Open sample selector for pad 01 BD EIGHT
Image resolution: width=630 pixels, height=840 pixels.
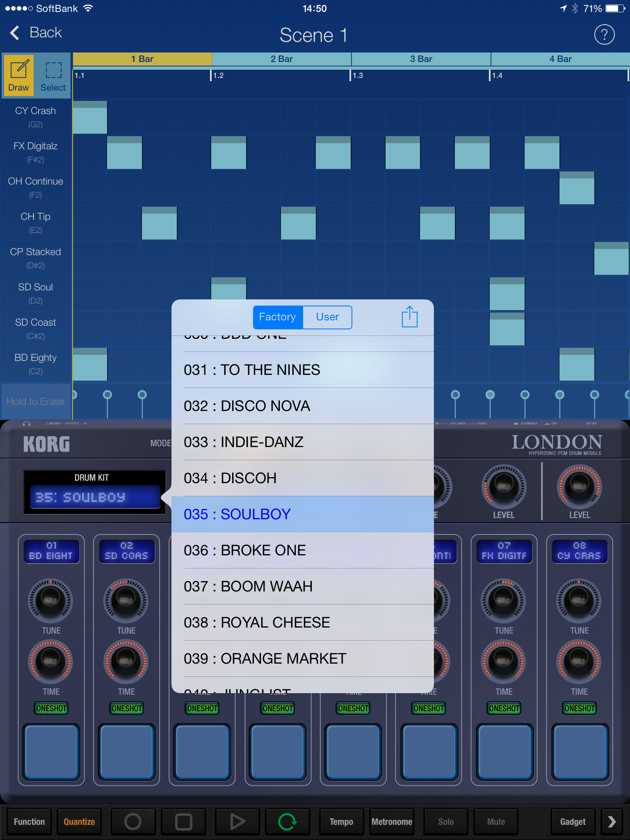pos(51,551)
